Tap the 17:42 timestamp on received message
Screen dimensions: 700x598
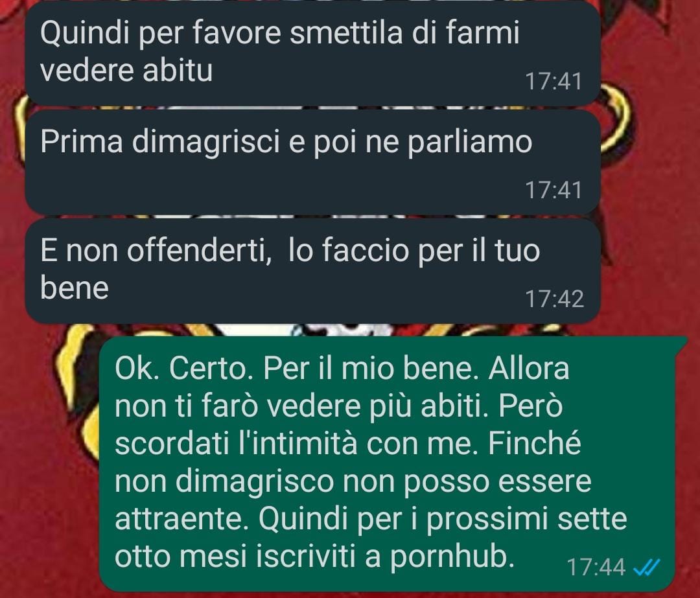point(554,299)
